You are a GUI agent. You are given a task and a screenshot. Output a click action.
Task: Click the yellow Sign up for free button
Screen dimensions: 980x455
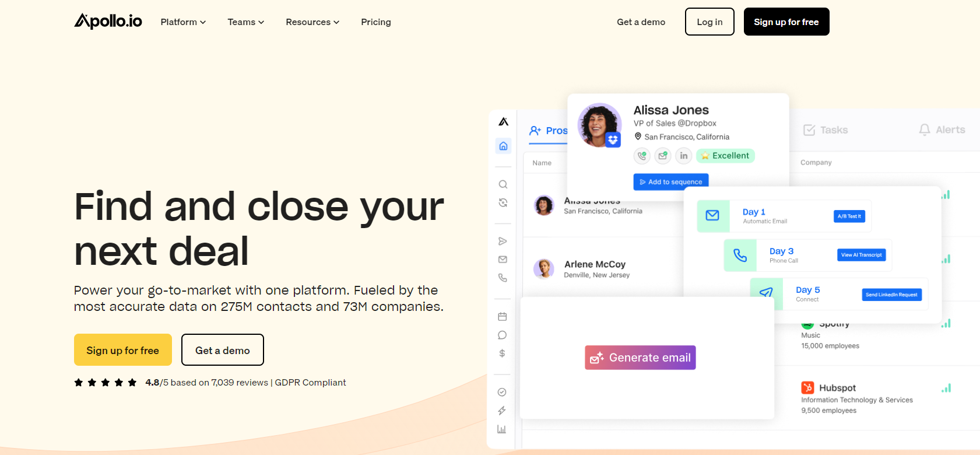(122, 350)
